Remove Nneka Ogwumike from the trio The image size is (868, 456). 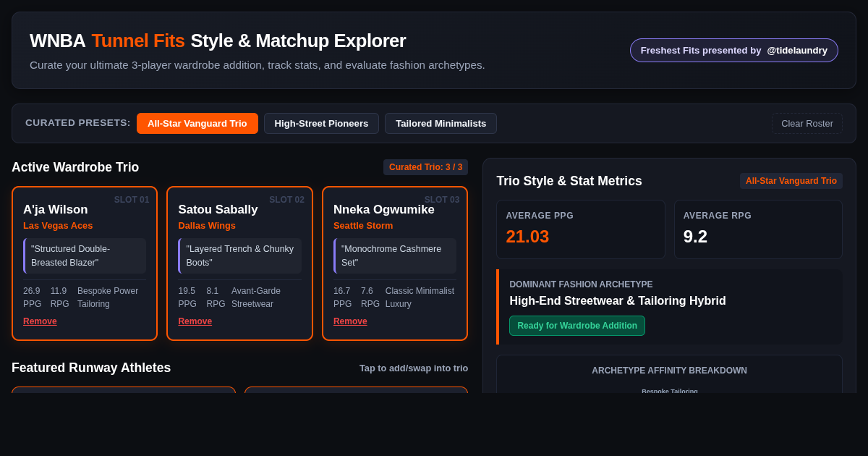(x=350, y=321)
